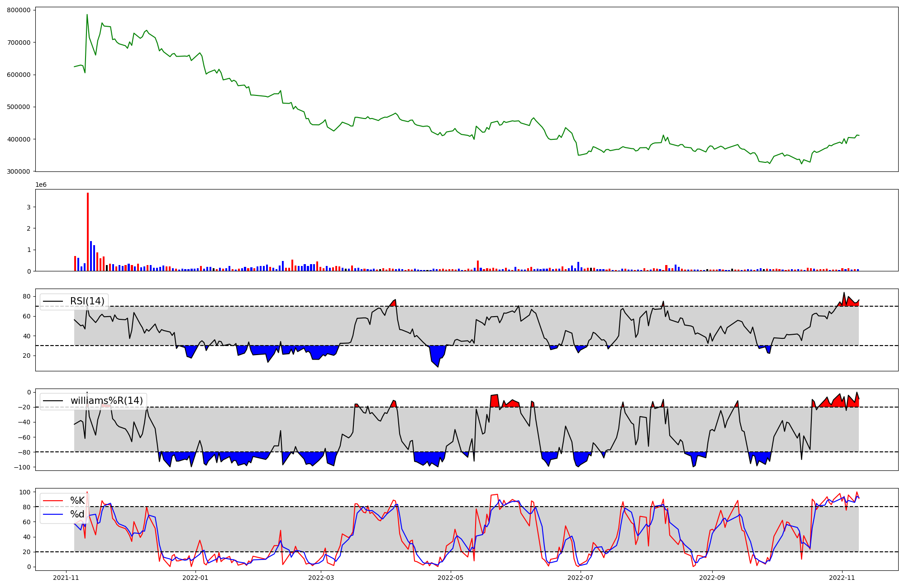905x588 pixels.
Task: Click the 800000 price axis tick label
Action: (x=19, y=10)
